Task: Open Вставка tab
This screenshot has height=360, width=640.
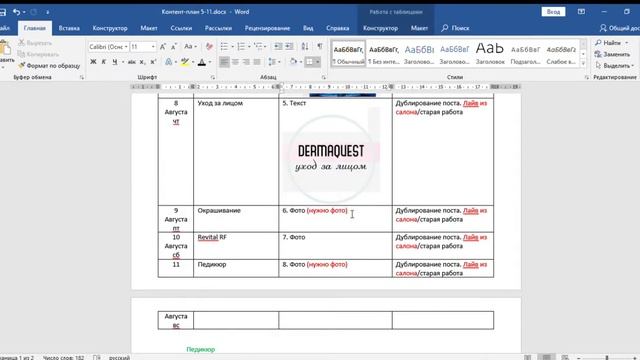Action: [x=69, y=28]
